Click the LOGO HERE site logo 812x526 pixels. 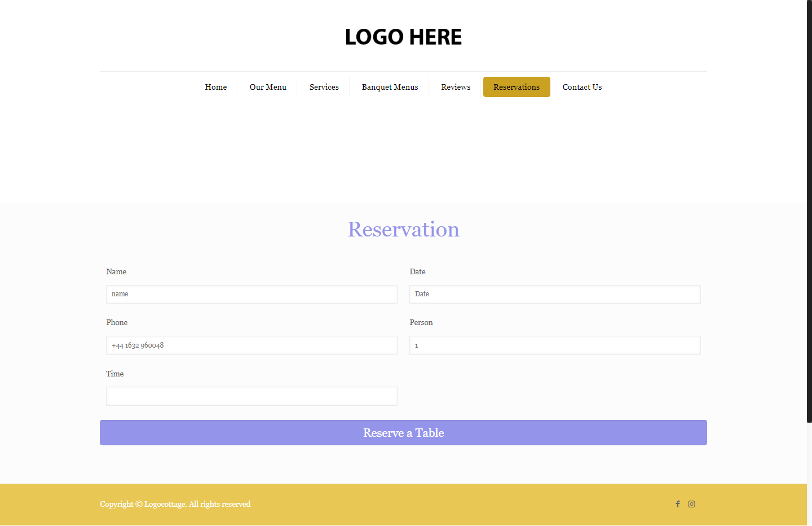pos(403,37)
